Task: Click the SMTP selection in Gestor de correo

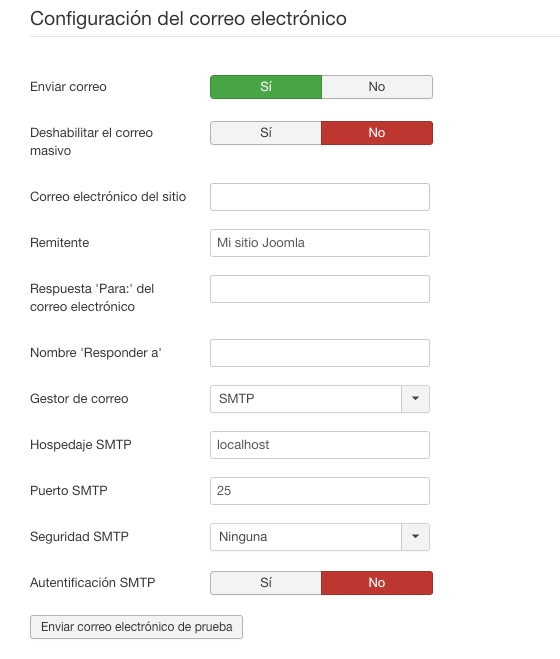Action: (306, 399)
